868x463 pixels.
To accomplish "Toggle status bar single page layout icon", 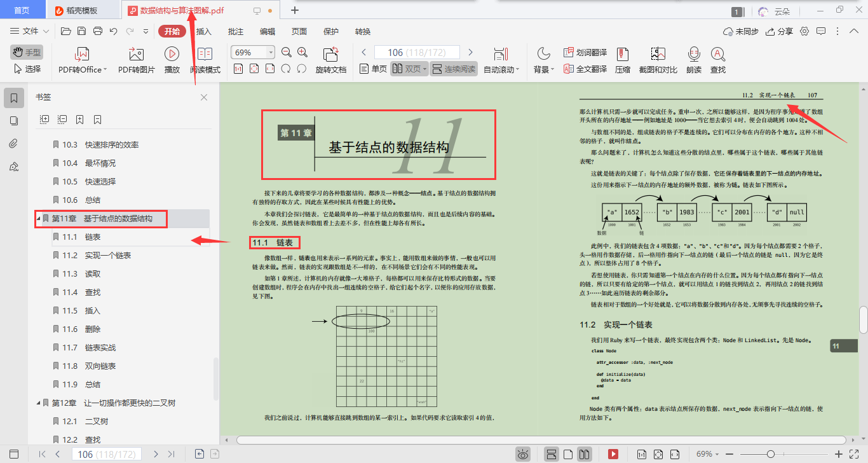I will pos(568,454).
